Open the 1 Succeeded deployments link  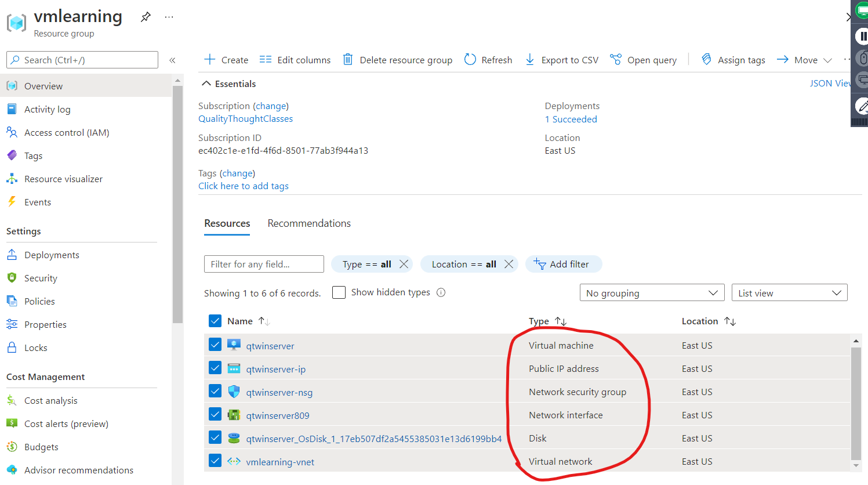(571, 119)
